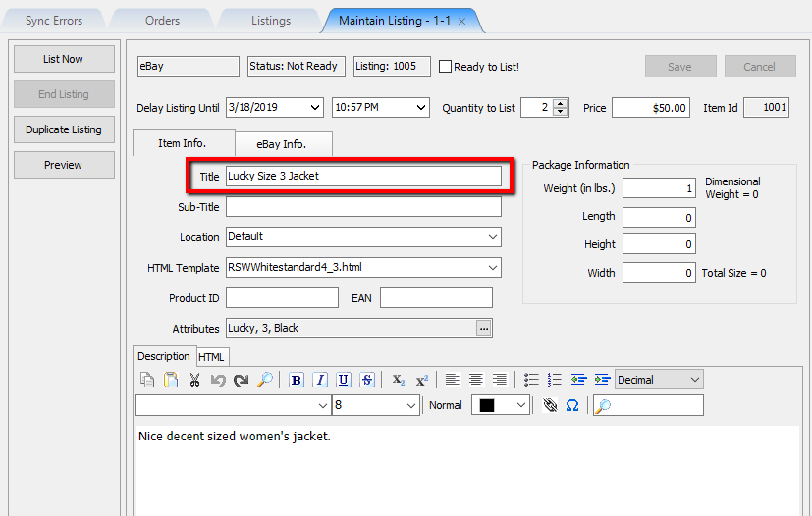The width and height of the screenshot is (812, 516).
Task: Click into the Title field
Action: (363, 176)
